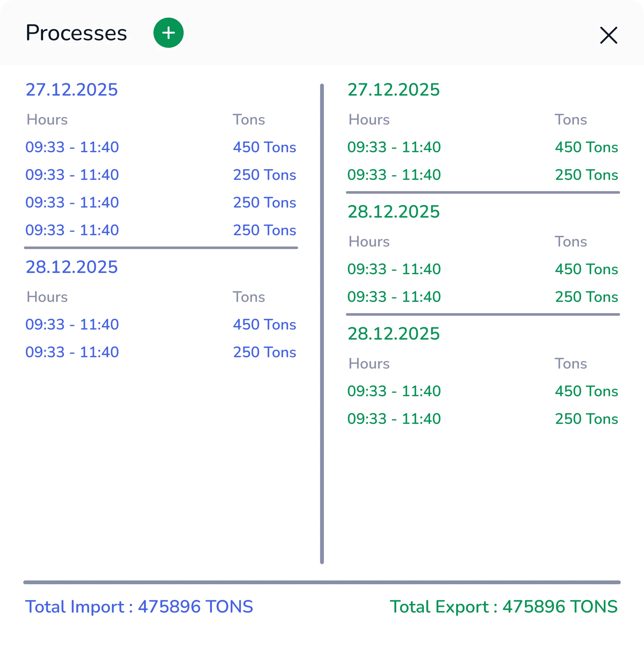The height and width of the screenshot is (649, 644).
Task: Select the Processes title text
Action: click(76, 33)
